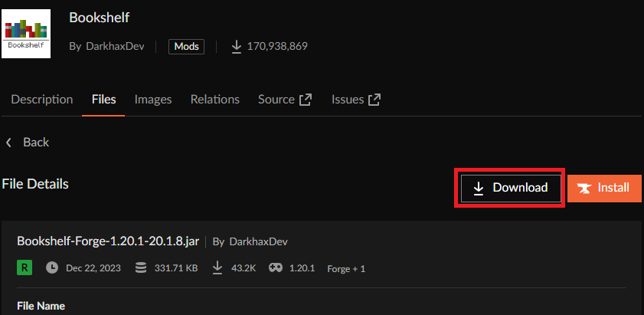The height and width of the screenshot is (315, 644).
Task: Click the game controller version icon
Action: click(x=276, y=267)
